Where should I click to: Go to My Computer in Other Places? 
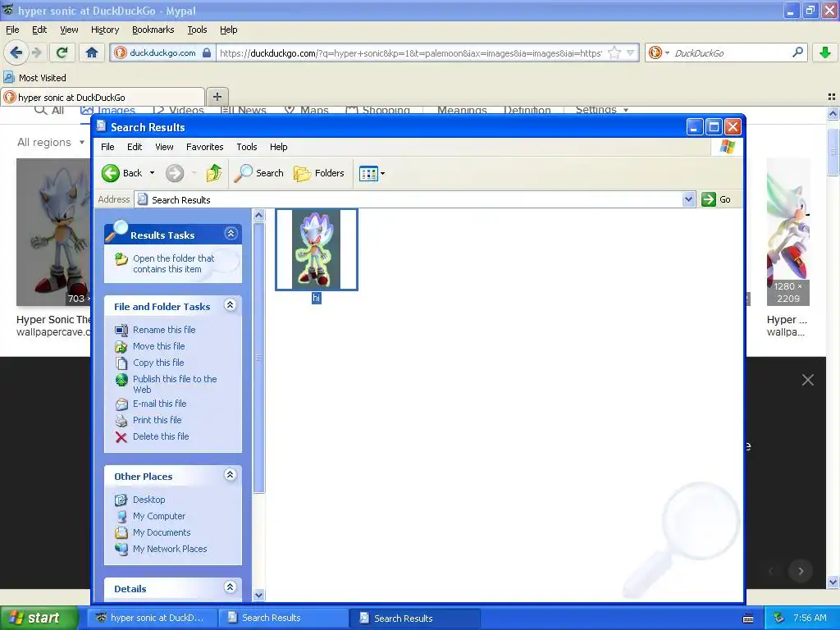pos(159,517)
